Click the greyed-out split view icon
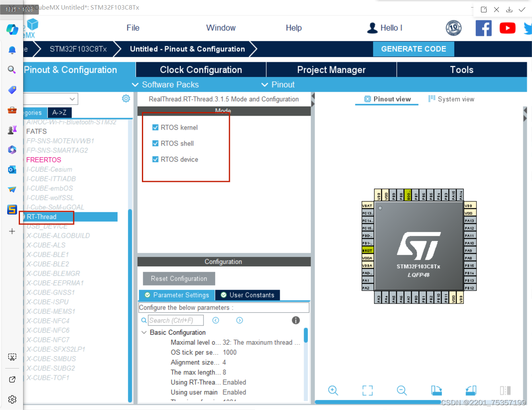 (x=505, y=390)
